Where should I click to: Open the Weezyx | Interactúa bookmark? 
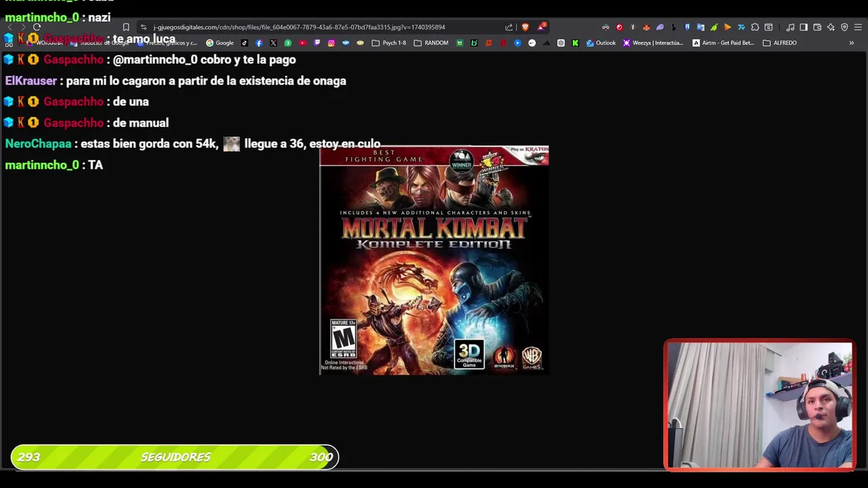[653, 43]
